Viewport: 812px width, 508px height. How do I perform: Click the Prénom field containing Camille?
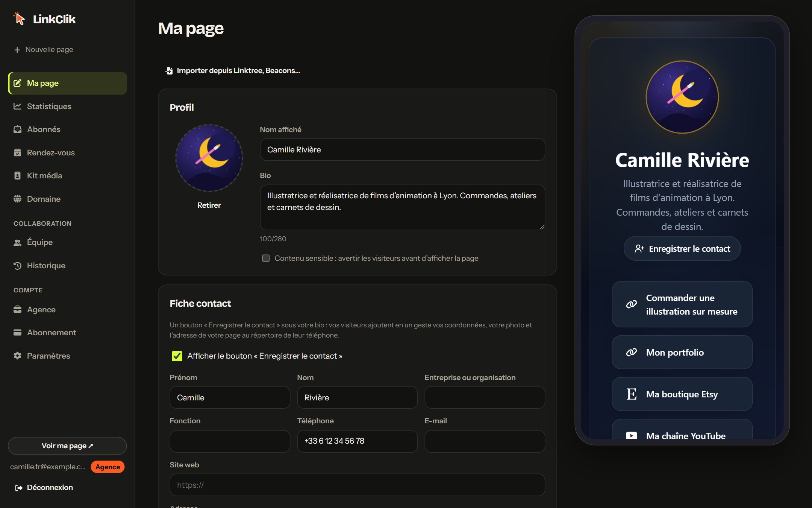tap(230, 397)
